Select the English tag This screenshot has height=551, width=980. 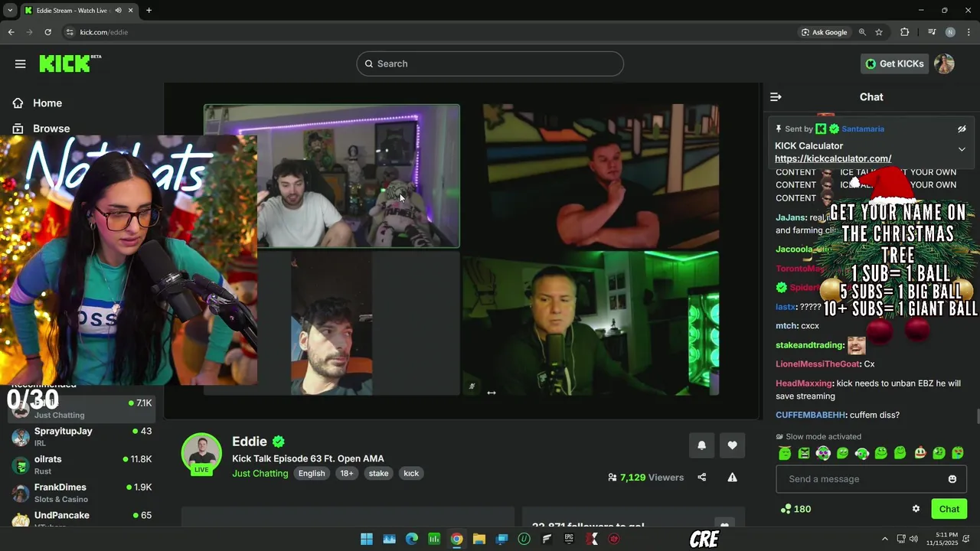pos(311,473)
